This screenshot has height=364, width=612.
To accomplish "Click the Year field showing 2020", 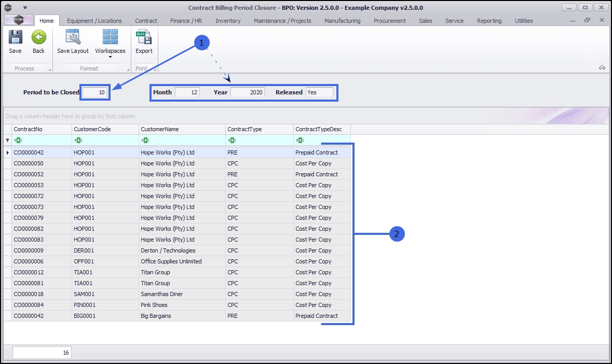I will point(248,92).
